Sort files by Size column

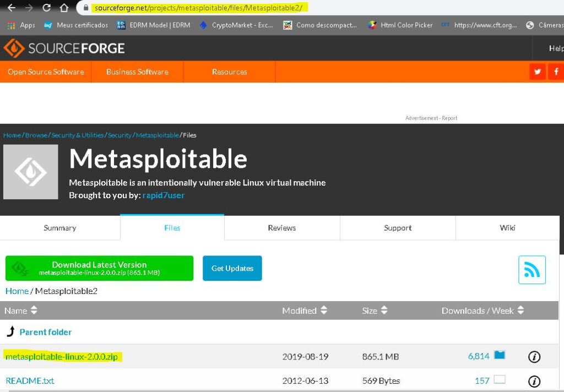[x=375, y=311]
